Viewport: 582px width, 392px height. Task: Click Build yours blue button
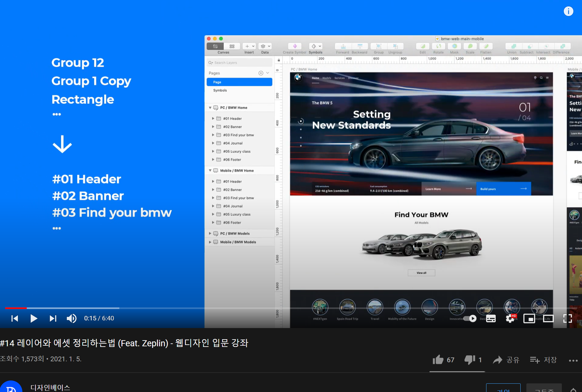pos(504,189)
